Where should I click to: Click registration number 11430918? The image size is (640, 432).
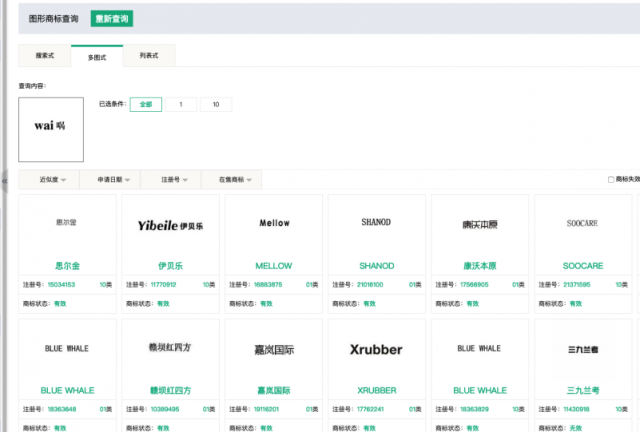576,409
